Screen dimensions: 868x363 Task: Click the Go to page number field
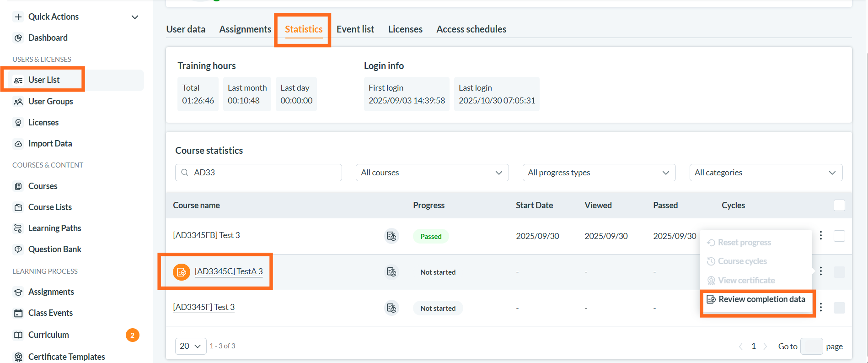[811, 347]
